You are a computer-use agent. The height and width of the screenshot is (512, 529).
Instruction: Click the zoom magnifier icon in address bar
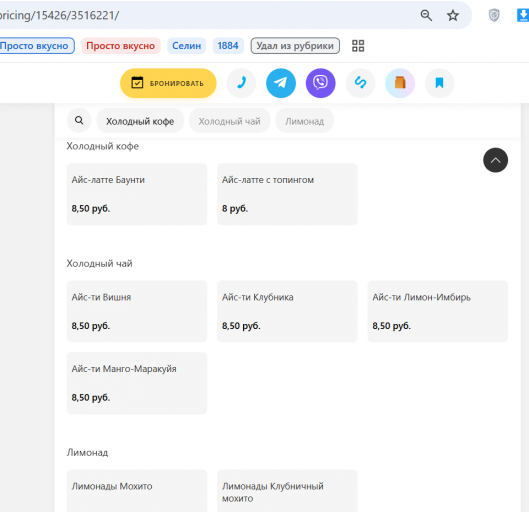pyautogui.click(x=426, y=15)
